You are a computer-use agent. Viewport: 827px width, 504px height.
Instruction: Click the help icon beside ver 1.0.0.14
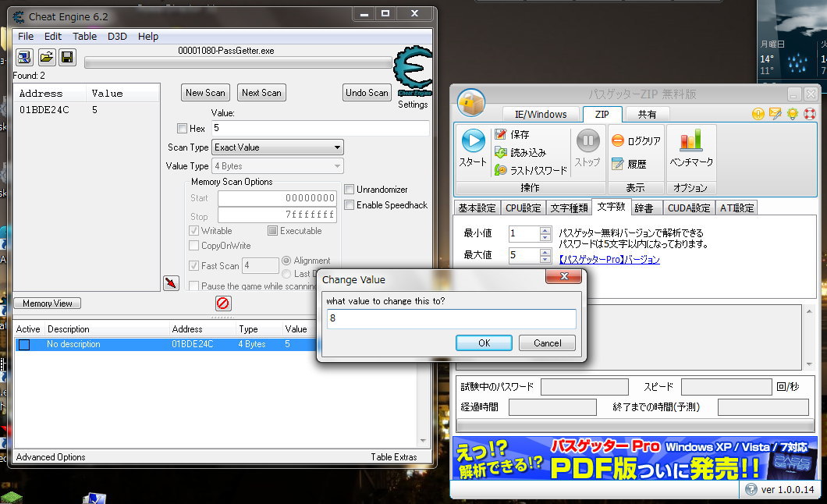click(x=751, y=489)
